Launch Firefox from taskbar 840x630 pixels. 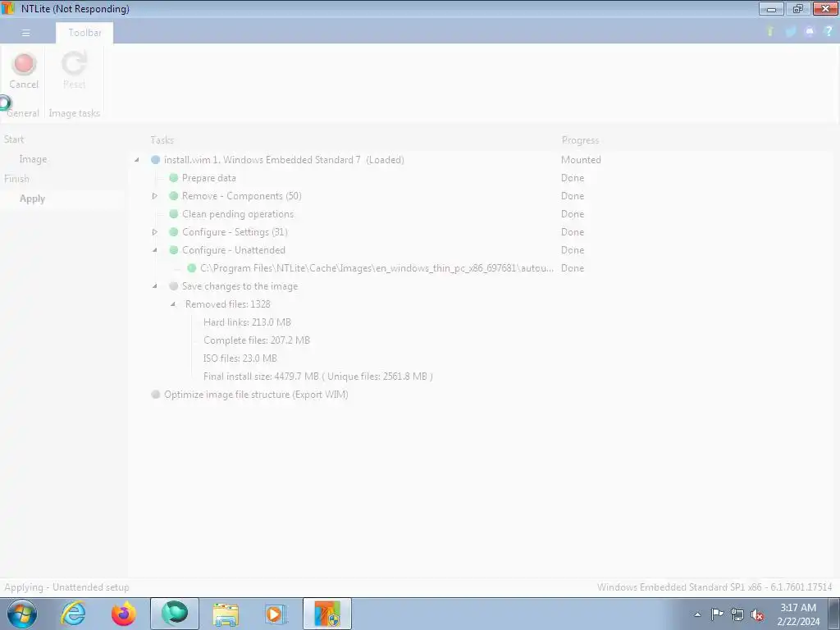pyautogui.click(x=124, y=614)
